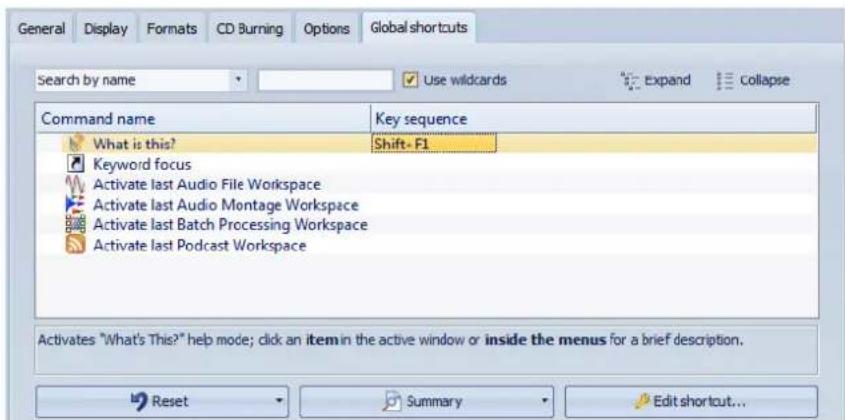This screenshot has width=845, height=420.
Task: Open the Display tab
Action: [106, 29]
